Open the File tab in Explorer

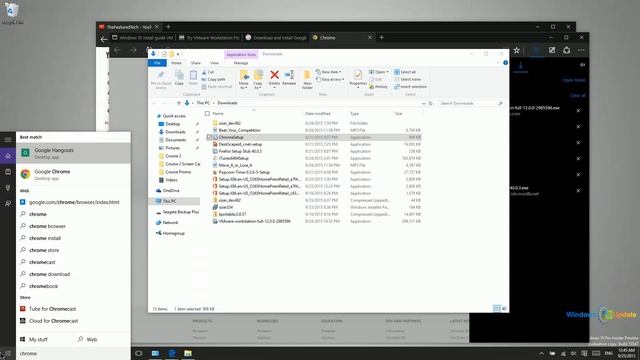coord(157,63)
